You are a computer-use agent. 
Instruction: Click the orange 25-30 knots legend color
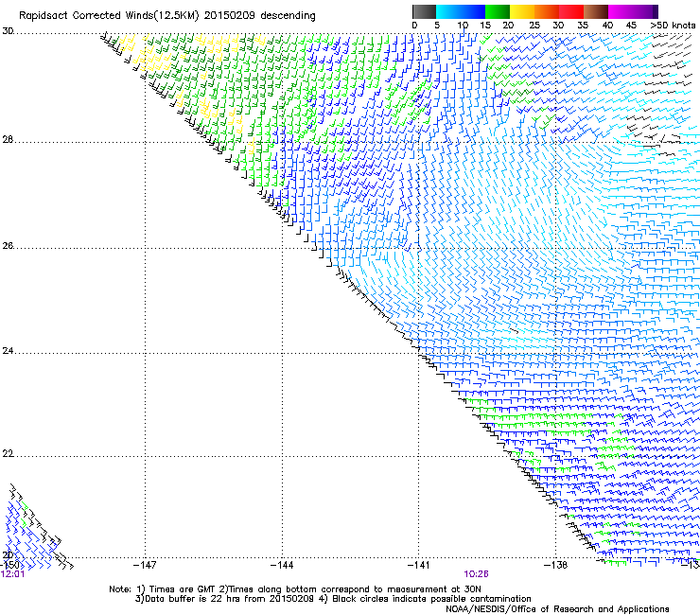click(547, 11)
